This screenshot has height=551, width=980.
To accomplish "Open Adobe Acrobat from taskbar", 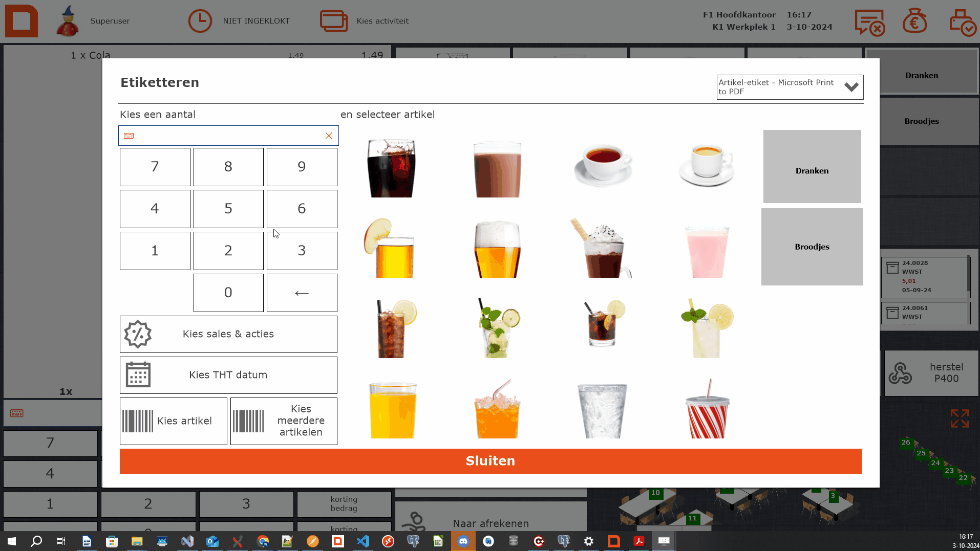I will pos(639,541).
